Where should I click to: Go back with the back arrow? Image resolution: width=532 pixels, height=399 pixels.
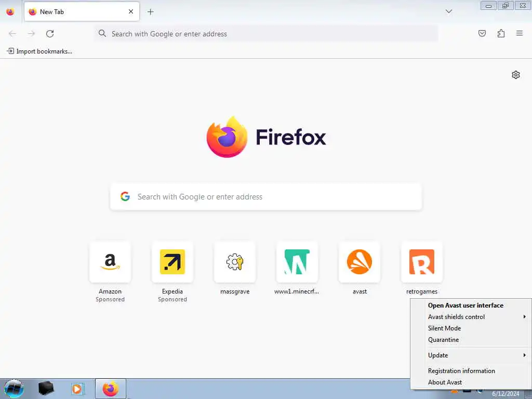tap(12, 34)
